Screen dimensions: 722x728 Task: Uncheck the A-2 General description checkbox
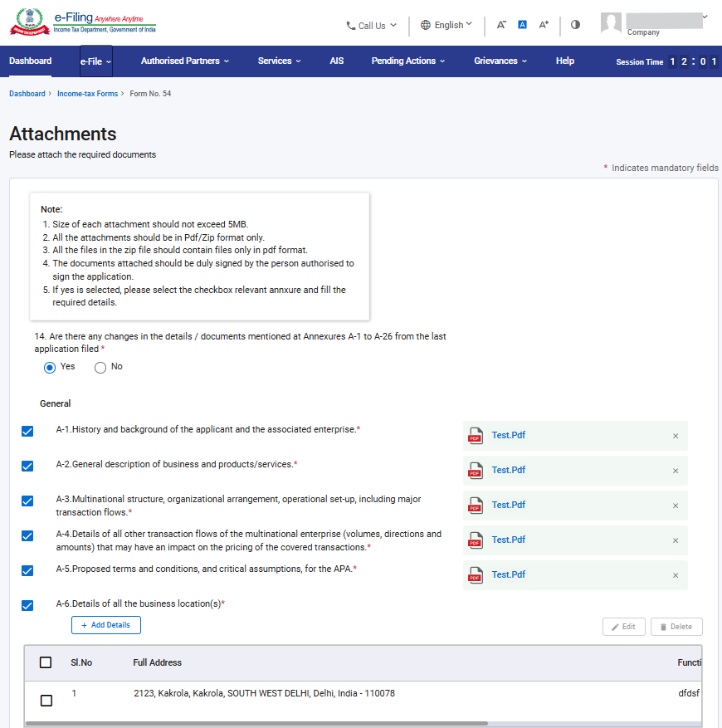tap(27, 466)
